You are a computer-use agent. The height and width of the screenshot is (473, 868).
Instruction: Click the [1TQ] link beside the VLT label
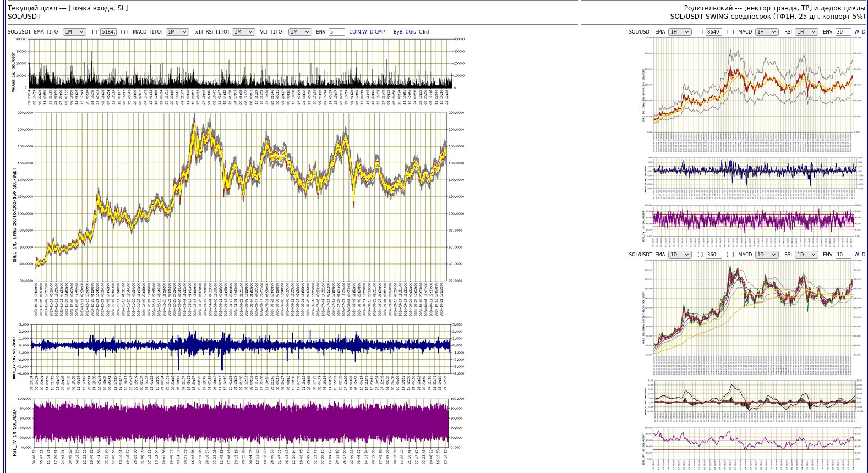277,32
